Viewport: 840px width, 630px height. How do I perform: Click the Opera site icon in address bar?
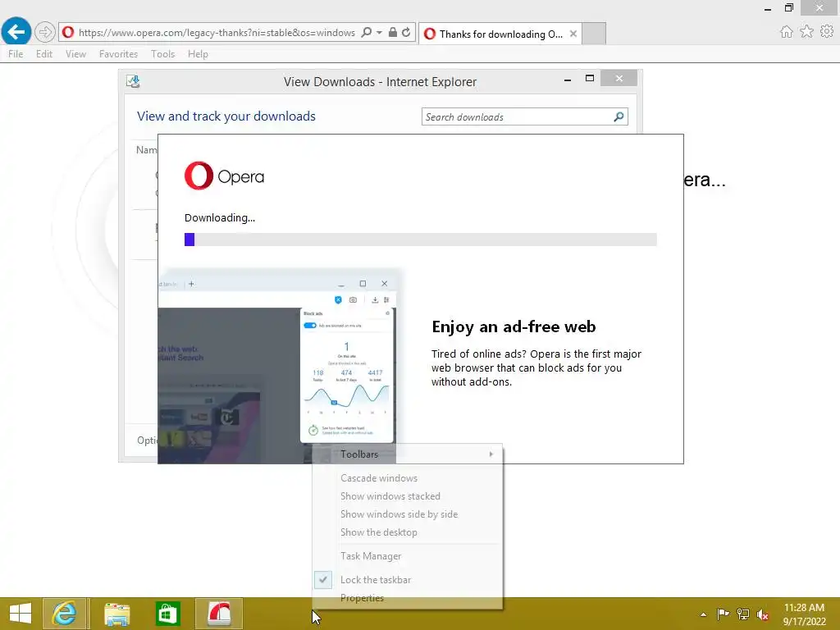point(68,32)
